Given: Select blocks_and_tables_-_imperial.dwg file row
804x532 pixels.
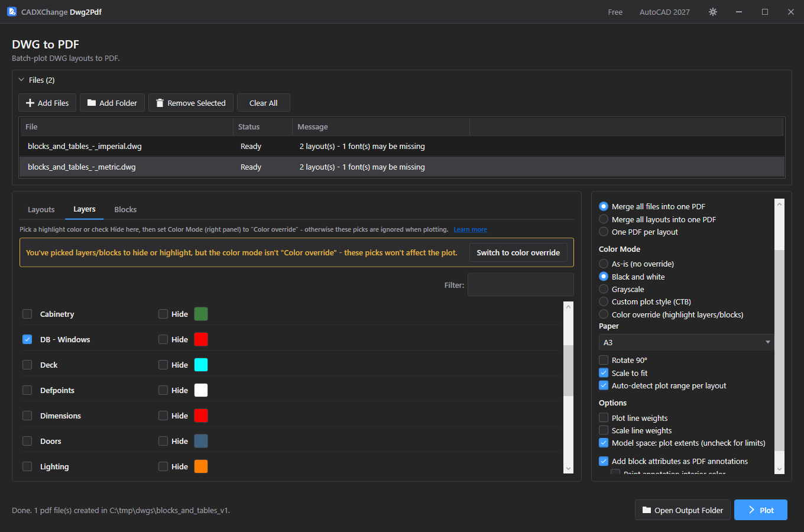Looking at the screenshot, I should pyautogui.click(x=402, y=146).
